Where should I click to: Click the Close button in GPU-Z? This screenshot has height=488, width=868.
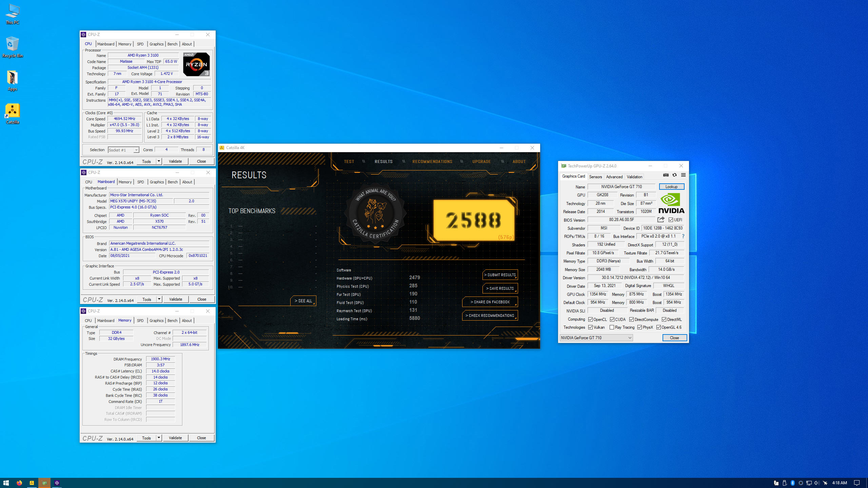pos(674,338)
